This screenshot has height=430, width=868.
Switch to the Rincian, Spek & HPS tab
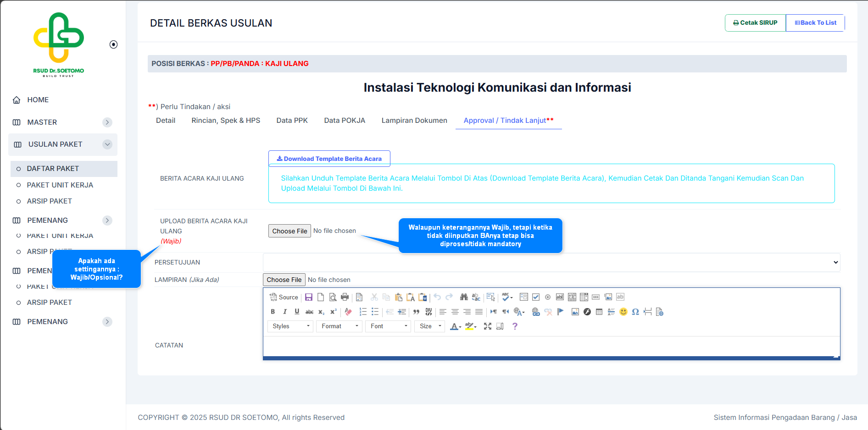(x=226, y=121)
